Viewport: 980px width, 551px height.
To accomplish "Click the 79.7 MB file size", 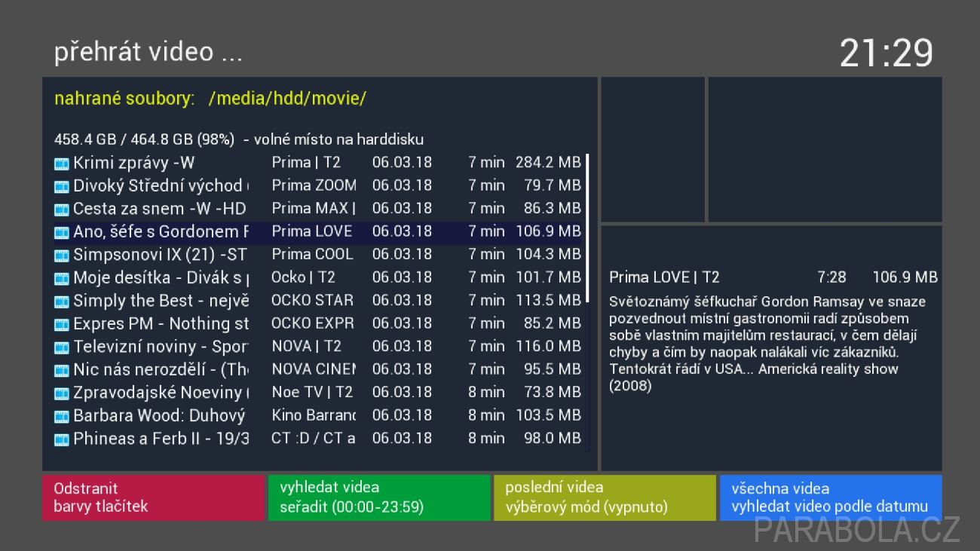I will coord(553,185).
